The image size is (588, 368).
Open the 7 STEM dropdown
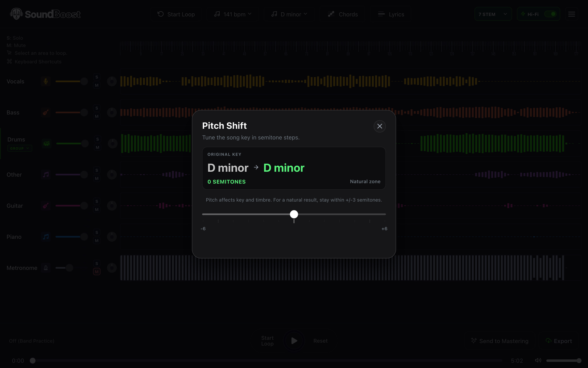pyautogui.click(x=493, y=14)
